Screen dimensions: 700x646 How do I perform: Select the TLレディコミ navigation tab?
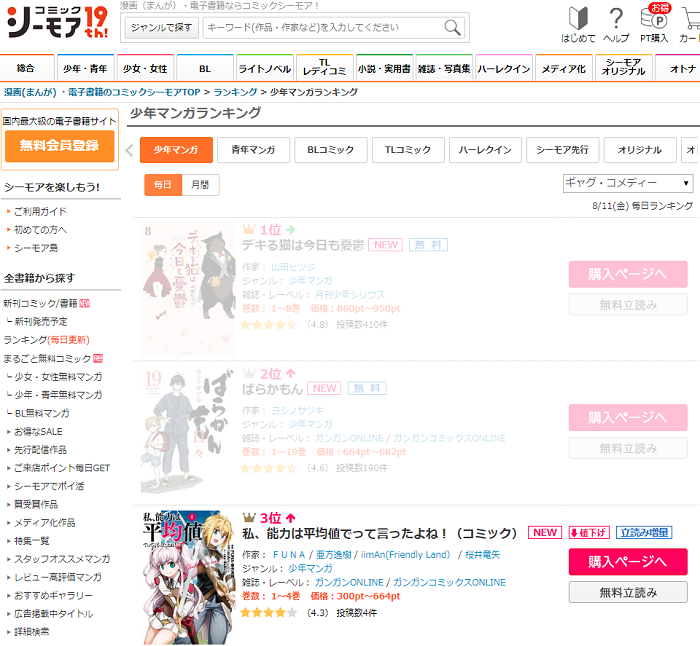(325, 67)
